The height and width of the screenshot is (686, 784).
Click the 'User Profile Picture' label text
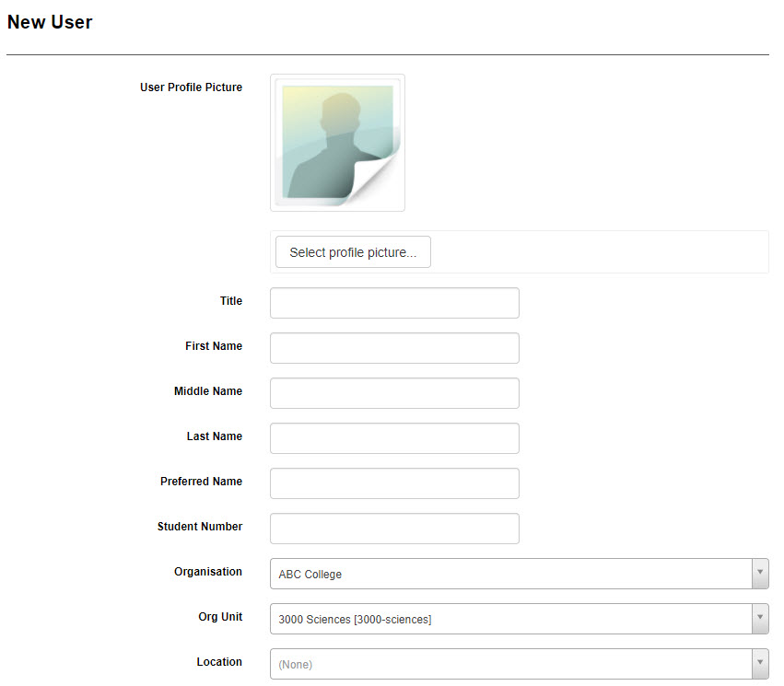point(191,87)
